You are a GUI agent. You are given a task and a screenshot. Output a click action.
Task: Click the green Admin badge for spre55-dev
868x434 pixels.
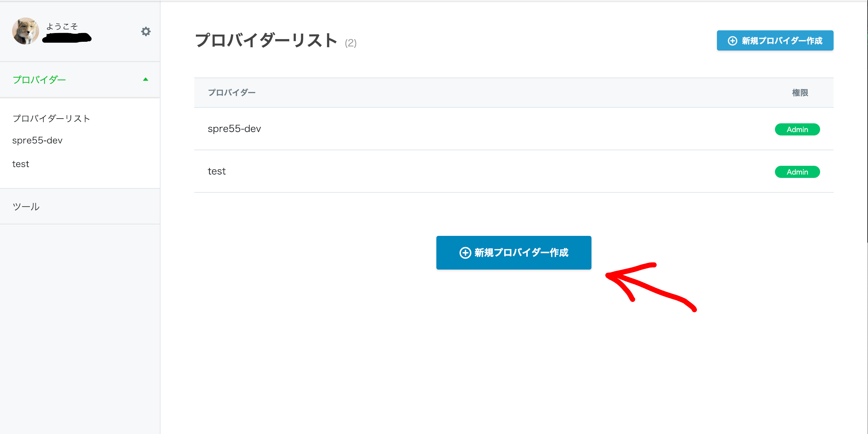pos(797,129)
